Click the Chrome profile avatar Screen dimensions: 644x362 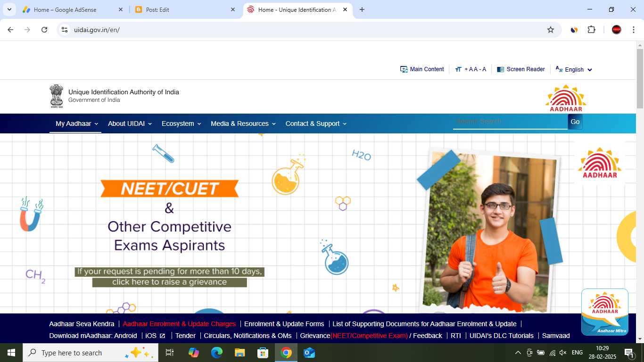(617, 30)
